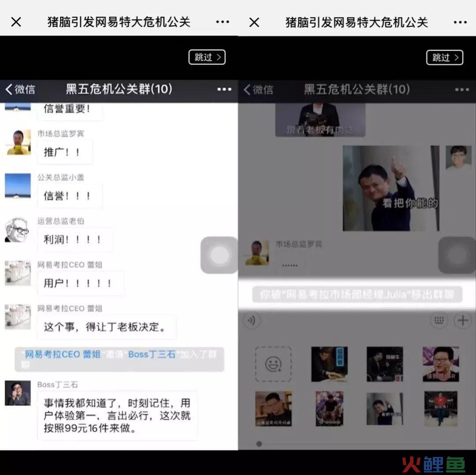Go back to 微信 in the left chat

(20, 89)
